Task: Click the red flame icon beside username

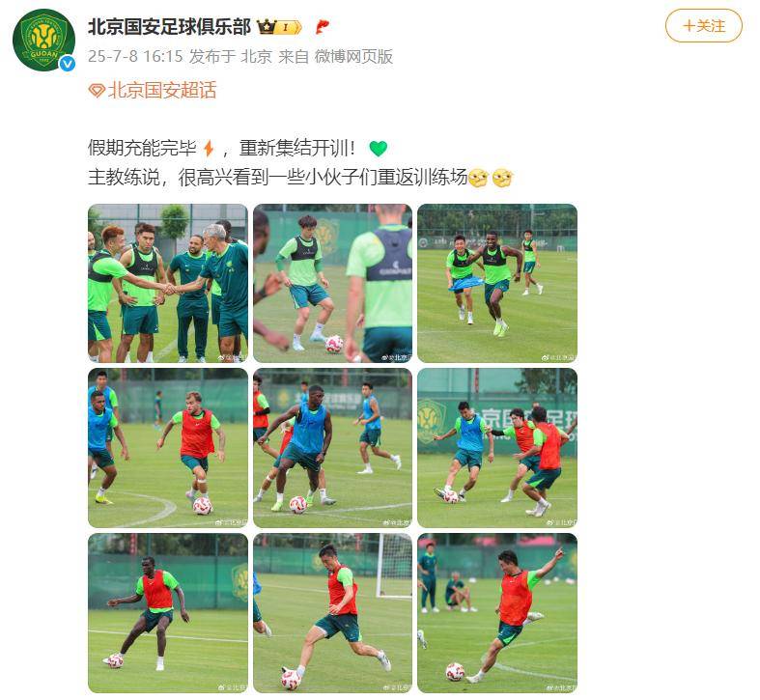Action: (322, 27)
